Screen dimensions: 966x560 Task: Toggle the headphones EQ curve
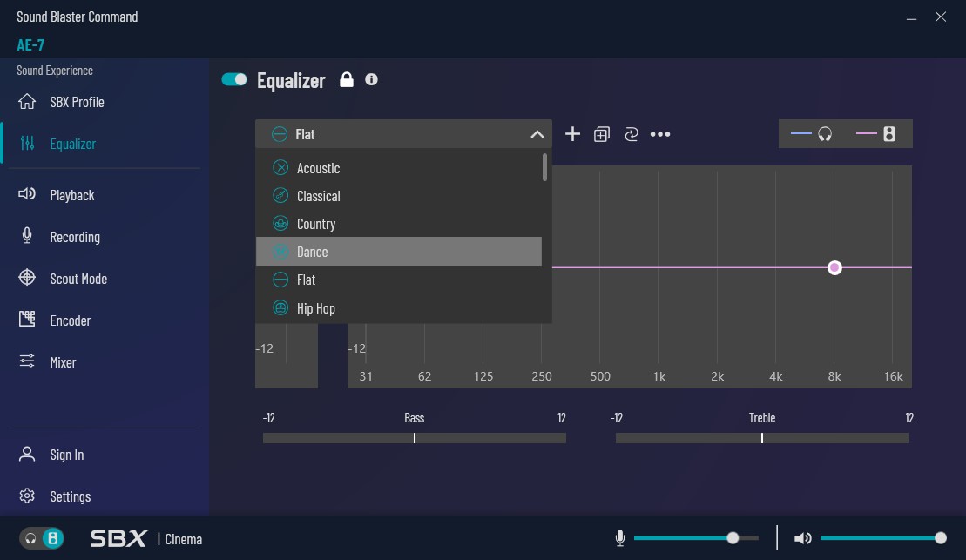point(811,133)
